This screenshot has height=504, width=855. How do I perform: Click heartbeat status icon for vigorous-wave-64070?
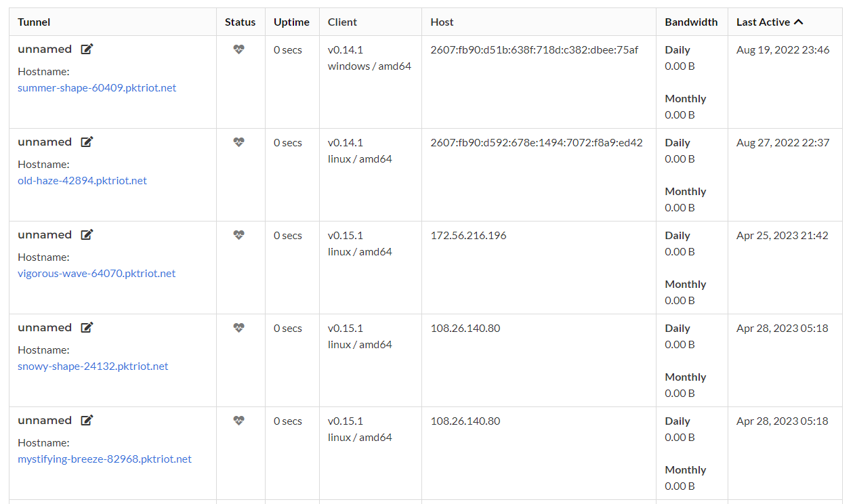(x=238, y=235)
